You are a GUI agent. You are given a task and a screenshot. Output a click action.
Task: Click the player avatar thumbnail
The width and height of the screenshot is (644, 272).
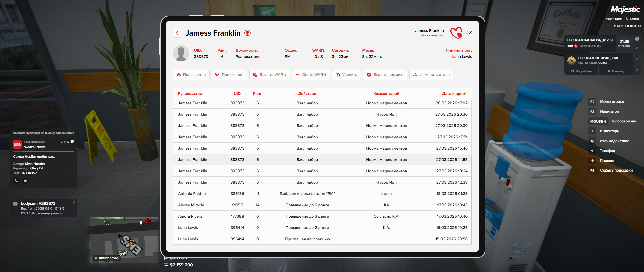coord(181,53)
